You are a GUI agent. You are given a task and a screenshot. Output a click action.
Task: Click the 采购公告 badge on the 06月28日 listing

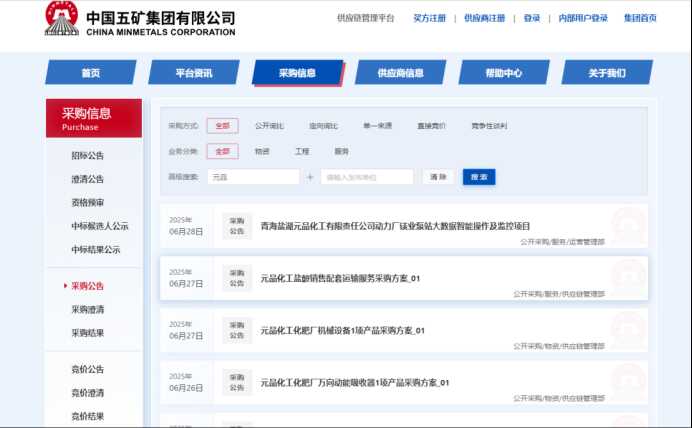click(x=237, y=225)
